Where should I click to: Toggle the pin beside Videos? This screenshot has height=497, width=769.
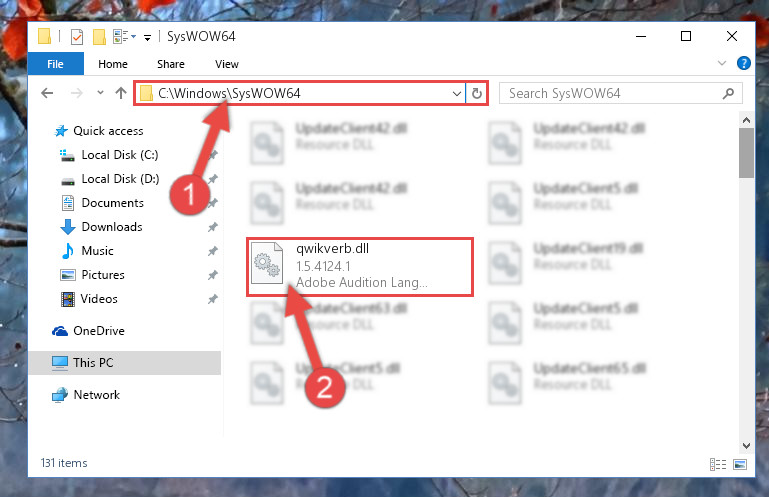tap(212, 299)
